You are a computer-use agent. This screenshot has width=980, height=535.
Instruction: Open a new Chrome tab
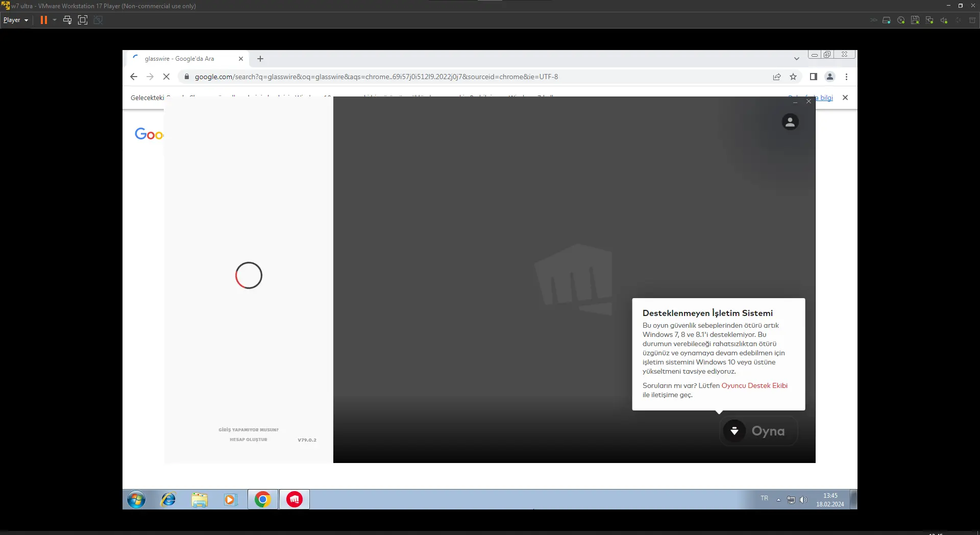(260, 59)
